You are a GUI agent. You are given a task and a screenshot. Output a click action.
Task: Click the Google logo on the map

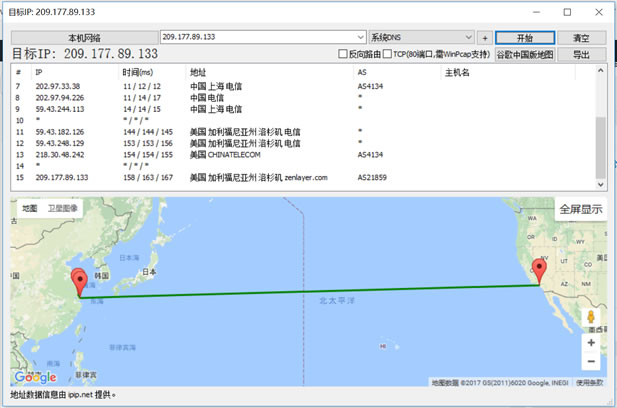click(35, 377)
